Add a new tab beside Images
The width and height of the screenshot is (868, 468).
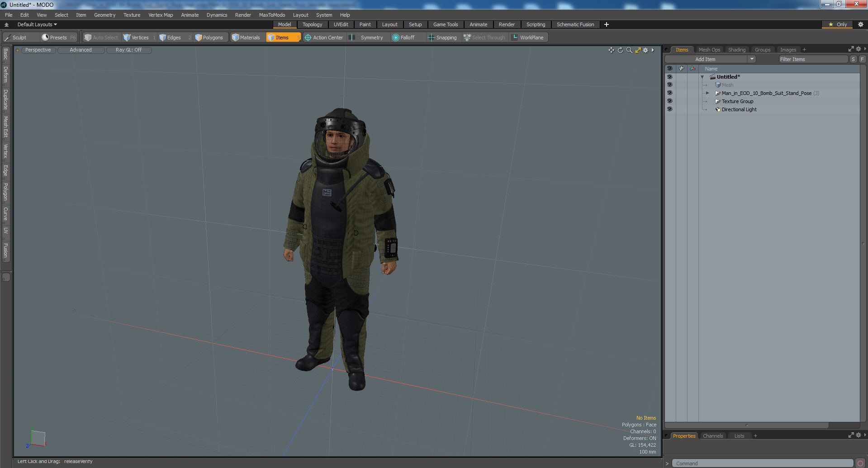click(x=804, y=50)
